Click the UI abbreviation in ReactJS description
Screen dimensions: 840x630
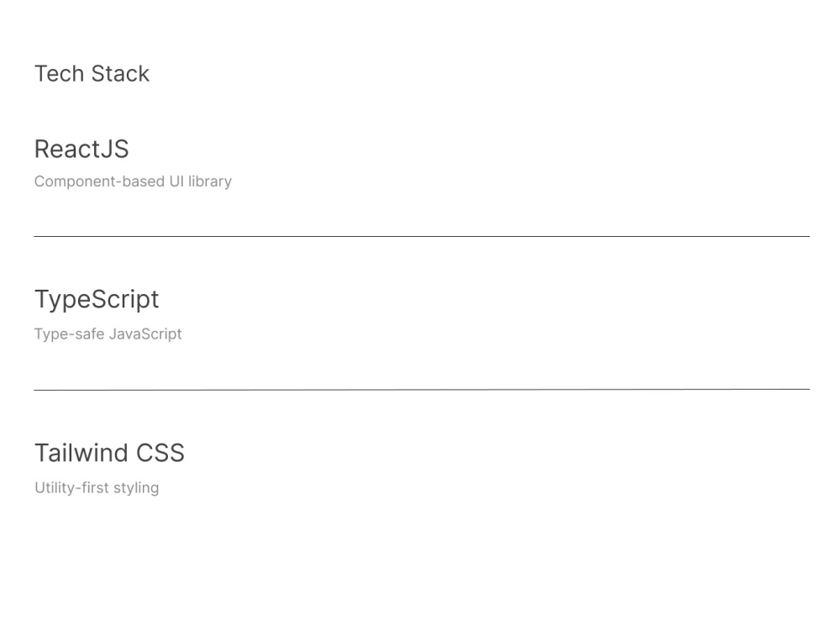click(176, 181)
